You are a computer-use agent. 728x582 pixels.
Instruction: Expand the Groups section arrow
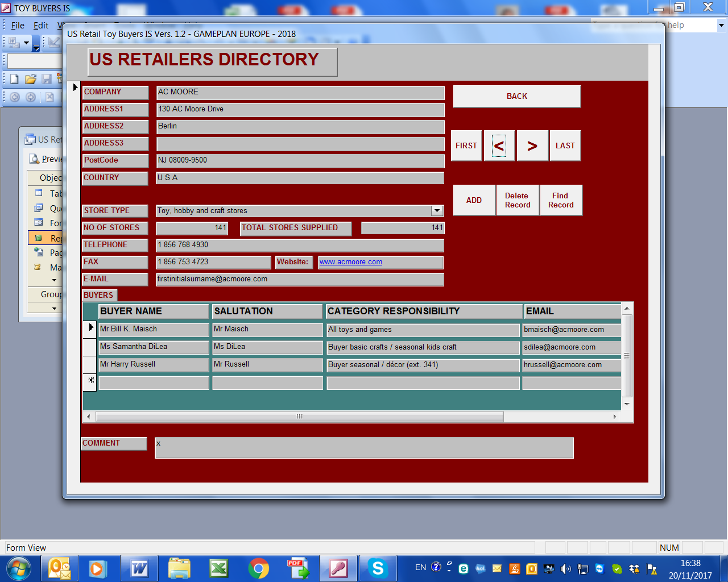55,308
